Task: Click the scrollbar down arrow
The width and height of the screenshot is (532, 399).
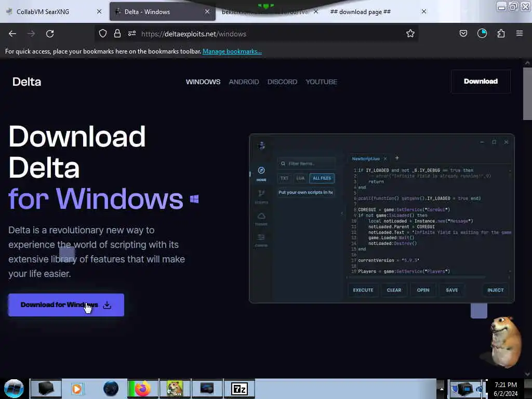Action: [x=527, y=374]
